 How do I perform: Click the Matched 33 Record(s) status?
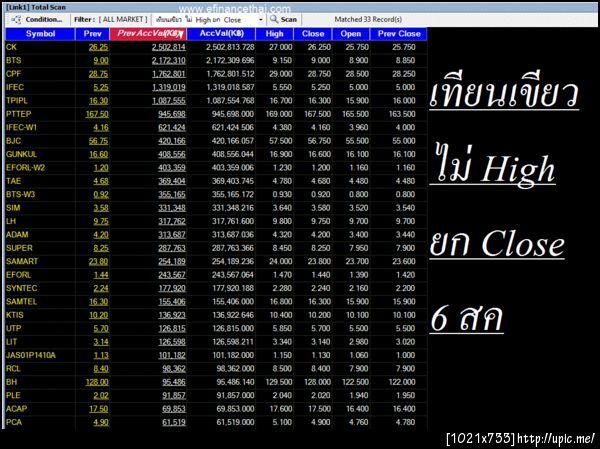(368, 19)
